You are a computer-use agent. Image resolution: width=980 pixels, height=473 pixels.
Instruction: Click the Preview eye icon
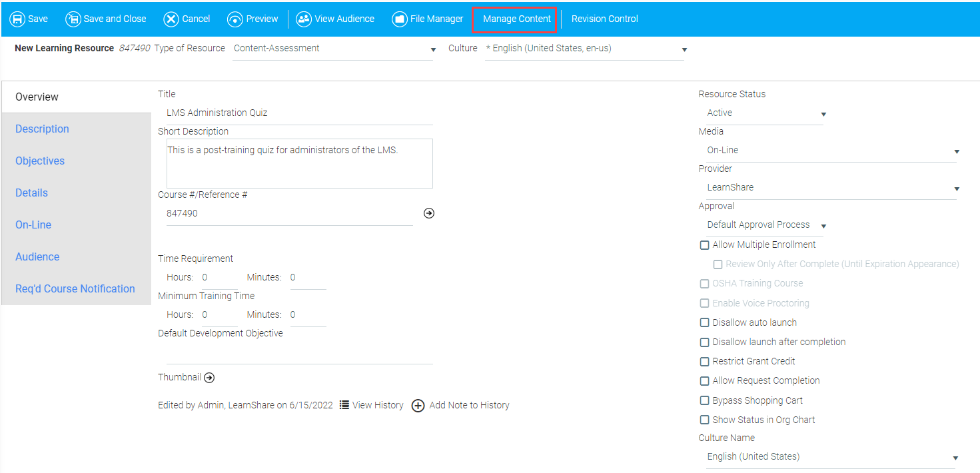[x=235, y=19]
